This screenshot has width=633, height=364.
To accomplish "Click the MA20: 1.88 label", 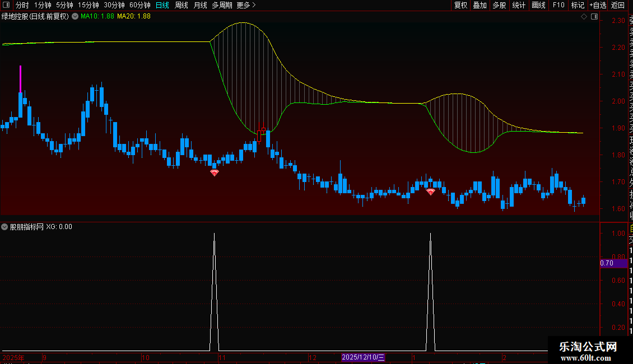I will point(134,17).
